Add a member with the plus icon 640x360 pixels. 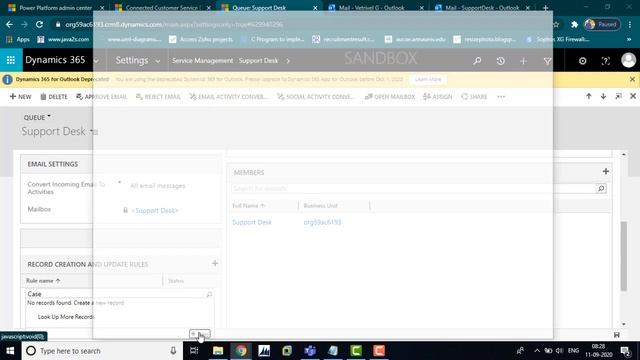pyautogui.click(x=606, y=171)
